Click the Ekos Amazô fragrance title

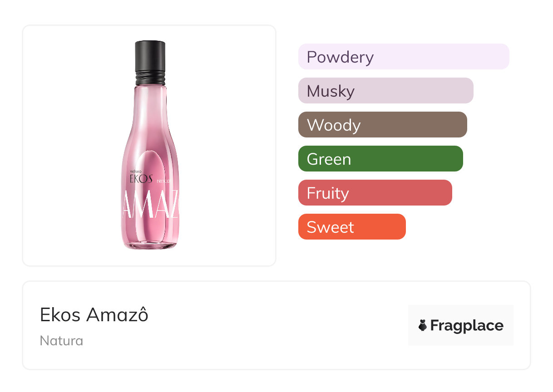point(94,315)
